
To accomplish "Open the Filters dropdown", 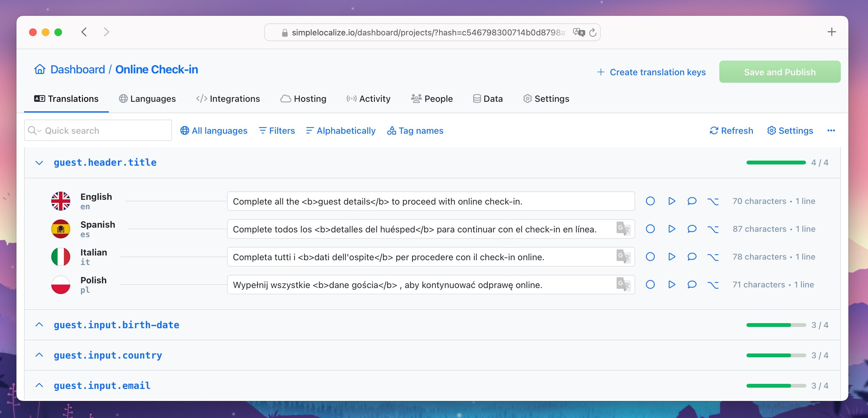I will click(277, 131).
